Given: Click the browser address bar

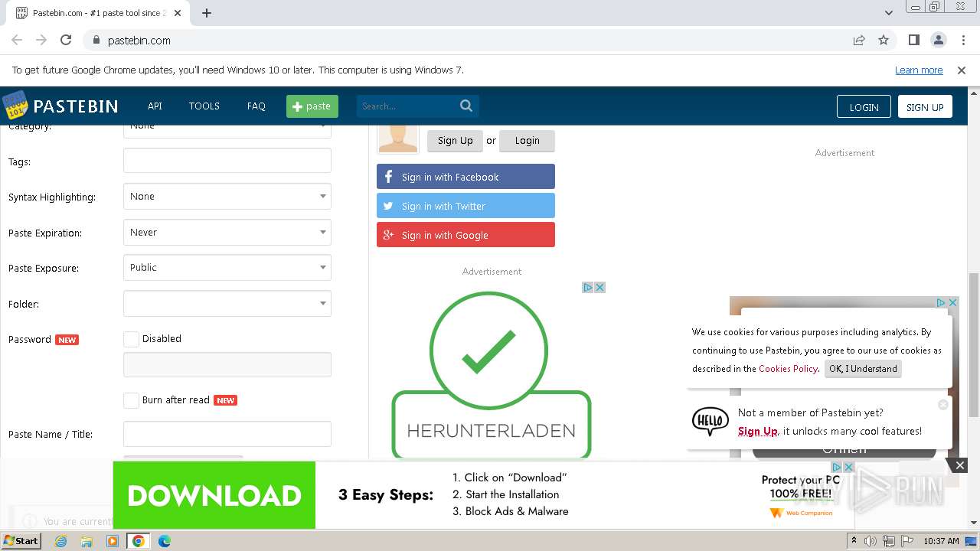Looking at the screenshot, I should 467,40.
